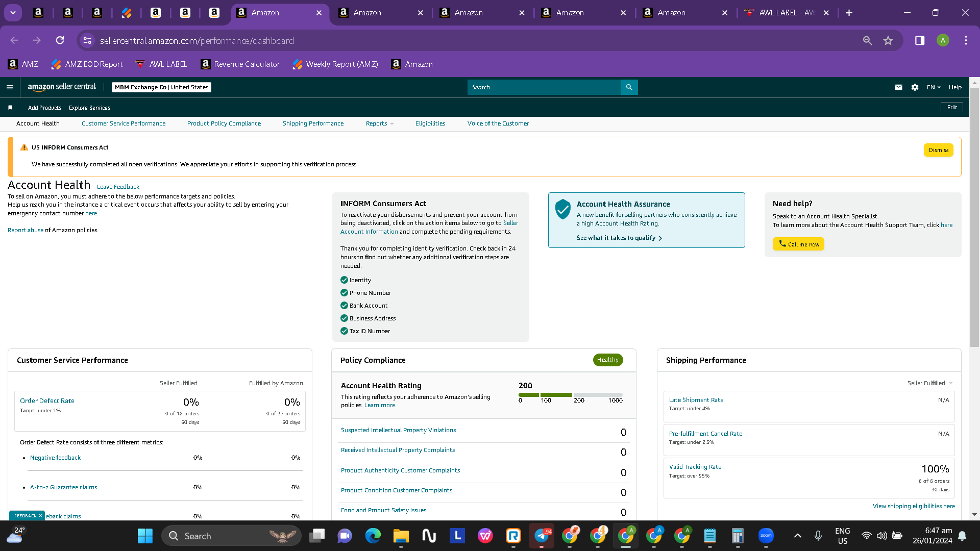
Task: Click the site information icon in address bar
Action: click(x=87, y=40)
